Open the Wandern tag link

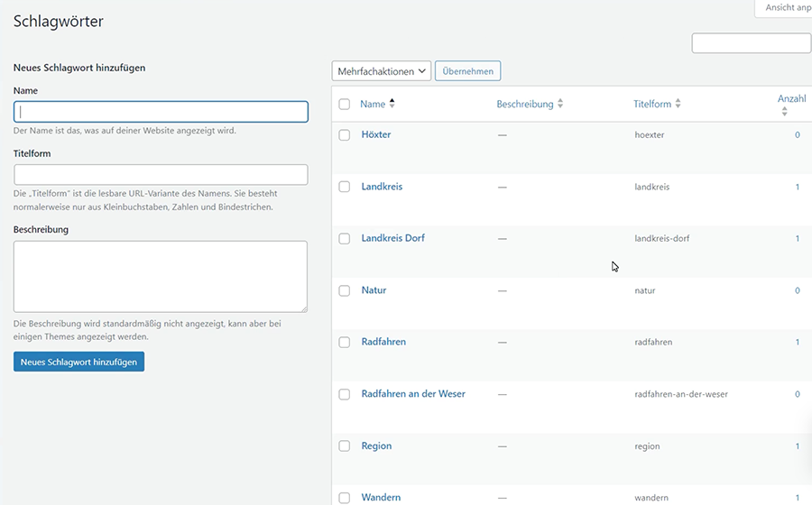381,497
